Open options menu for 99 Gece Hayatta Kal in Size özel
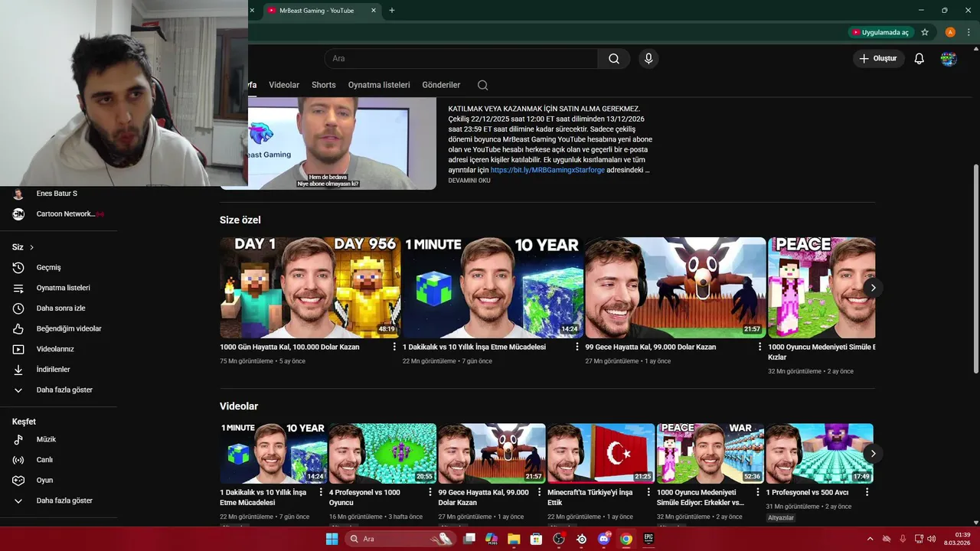This screenshot has height=551, width=980. coord(759,347)
